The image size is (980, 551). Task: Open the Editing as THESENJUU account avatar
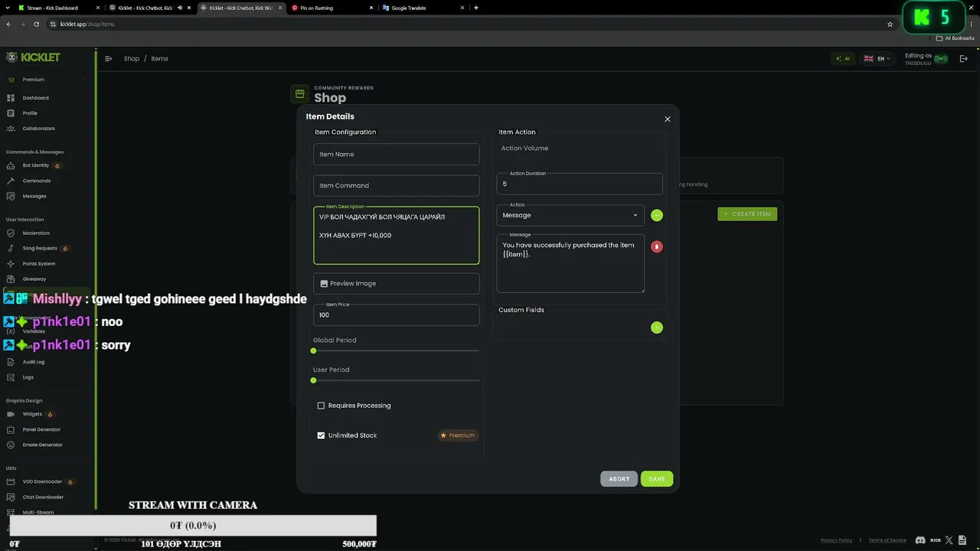point(941,59)
